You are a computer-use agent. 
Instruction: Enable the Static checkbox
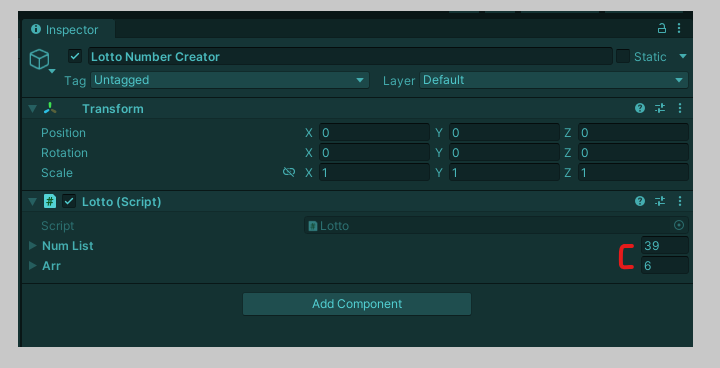coord(623,57)
